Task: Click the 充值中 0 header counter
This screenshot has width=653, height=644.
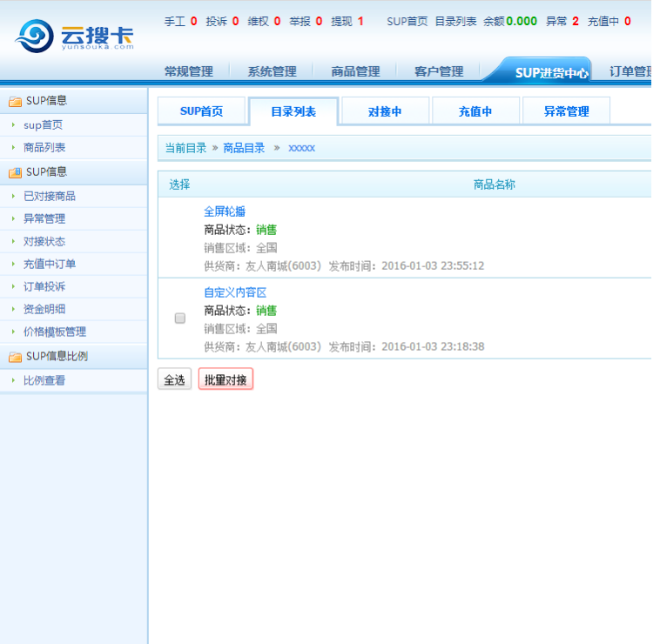Action: [x=609, y=21]
